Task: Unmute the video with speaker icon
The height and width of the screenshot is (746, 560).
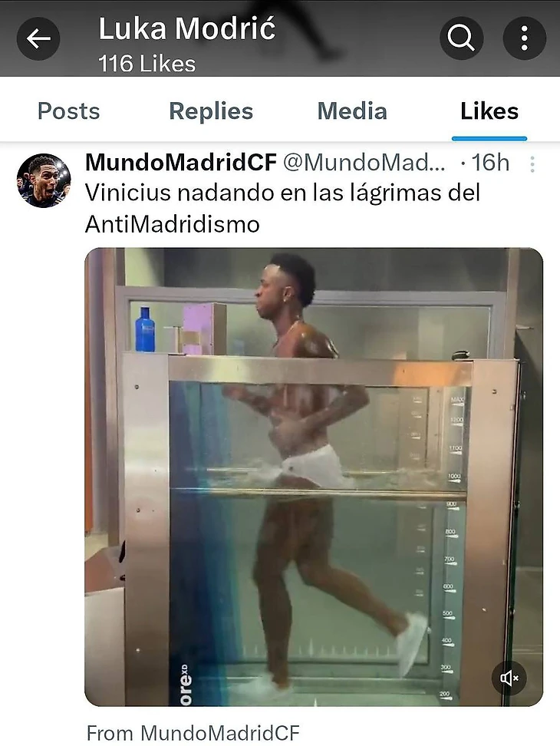Action: tap(509, 678)
